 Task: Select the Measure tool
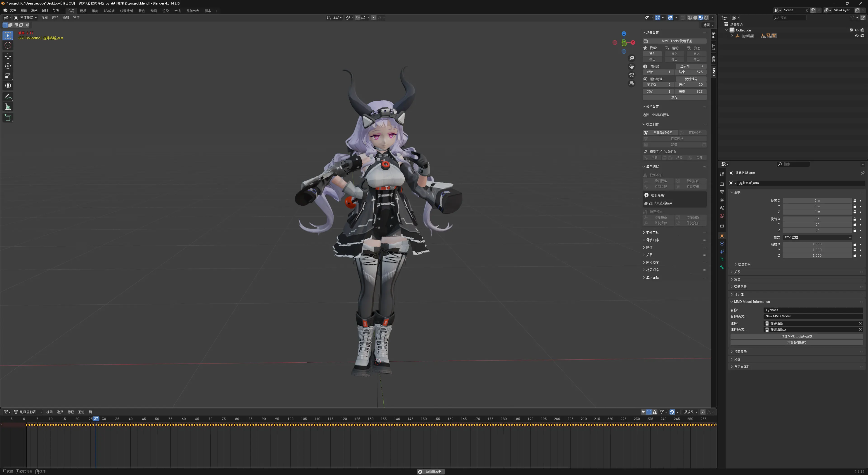[8, 107]
